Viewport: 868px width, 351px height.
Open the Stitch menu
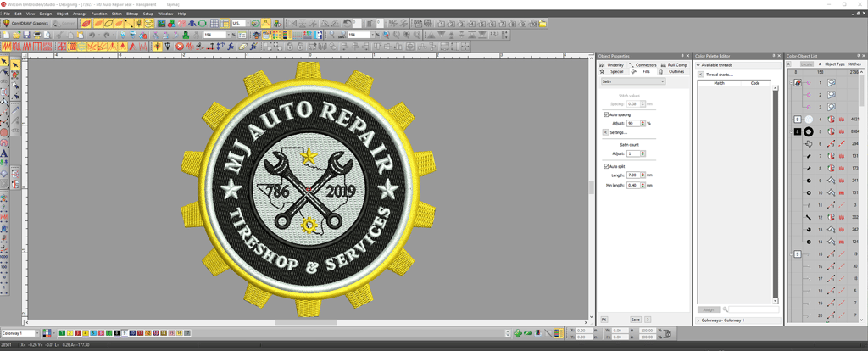(117, 14)
